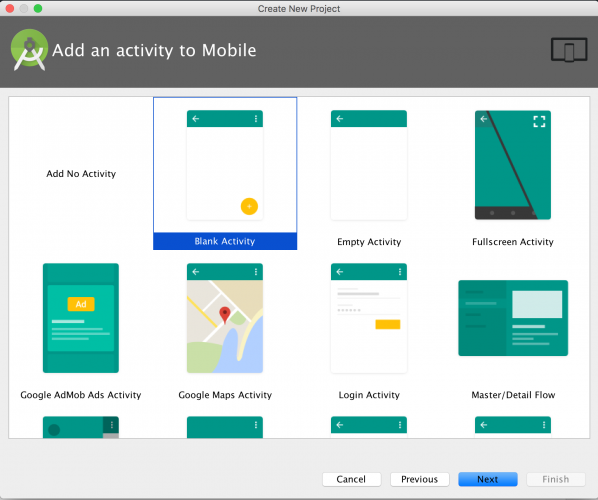Pick the Master/Detail Flow template thumbnail
598x500 pixels.
point(513,318)
